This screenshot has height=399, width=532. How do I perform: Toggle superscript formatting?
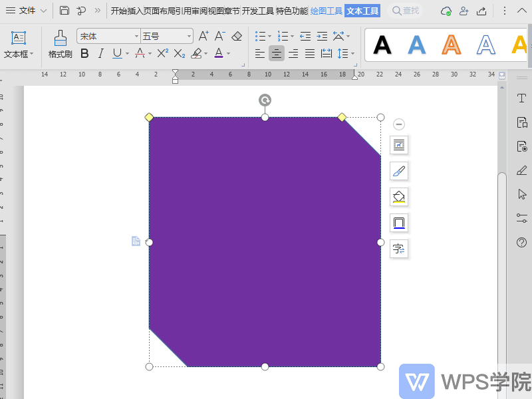[162, 53]
